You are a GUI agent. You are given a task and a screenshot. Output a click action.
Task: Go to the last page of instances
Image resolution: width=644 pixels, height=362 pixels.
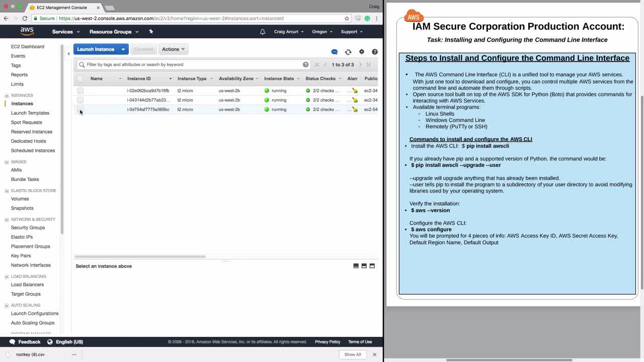tap(368, 64)
